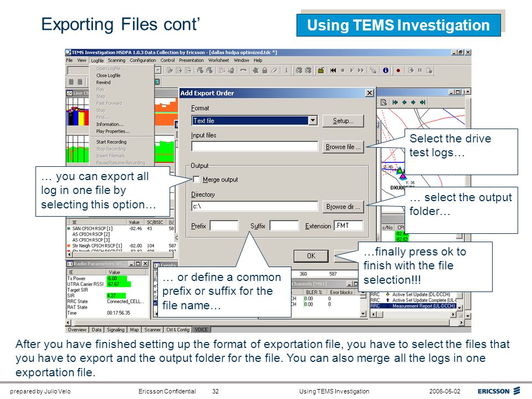Click the next arrow in Map toolbar
This screenshot has height=399, width=532.
coord(413,102)
